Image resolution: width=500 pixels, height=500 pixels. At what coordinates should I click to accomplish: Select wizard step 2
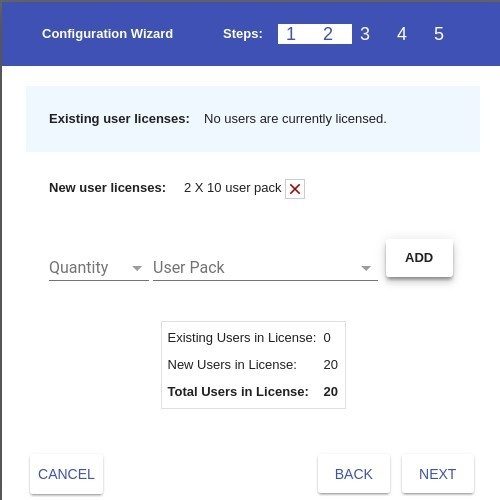point(328,34)
